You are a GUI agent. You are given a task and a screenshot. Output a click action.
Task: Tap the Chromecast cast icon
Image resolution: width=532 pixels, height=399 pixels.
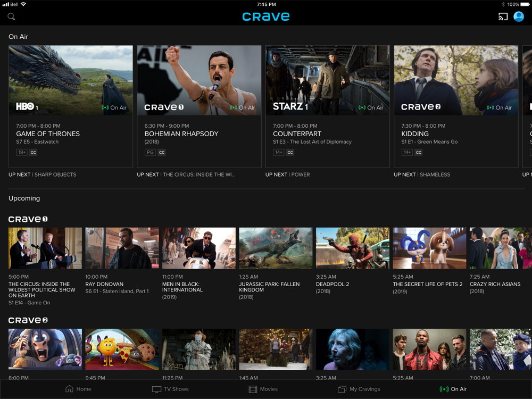coord(503,16)
